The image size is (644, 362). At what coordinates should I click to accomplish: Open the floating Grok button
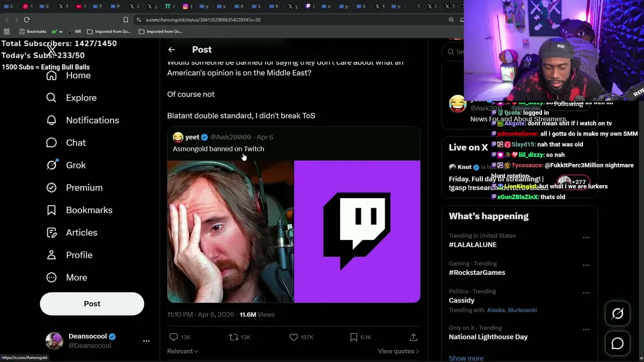click(x=617, y=314)
